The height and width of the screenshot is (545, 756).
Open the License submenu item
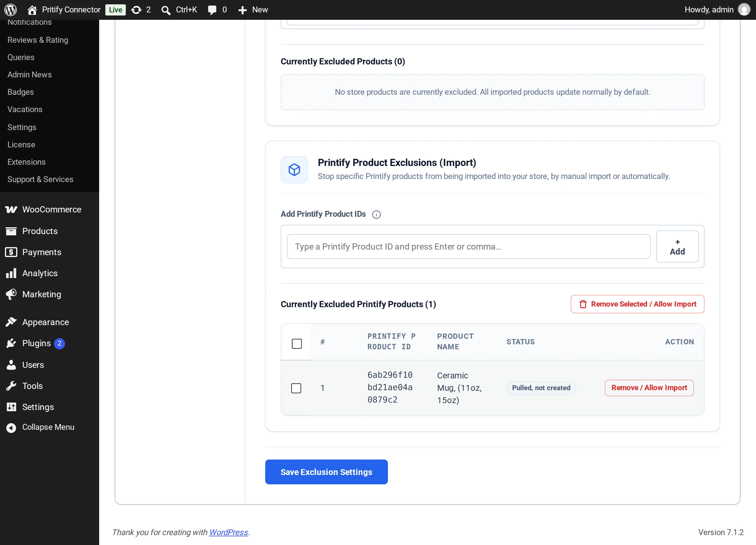[x=21, y=145]
